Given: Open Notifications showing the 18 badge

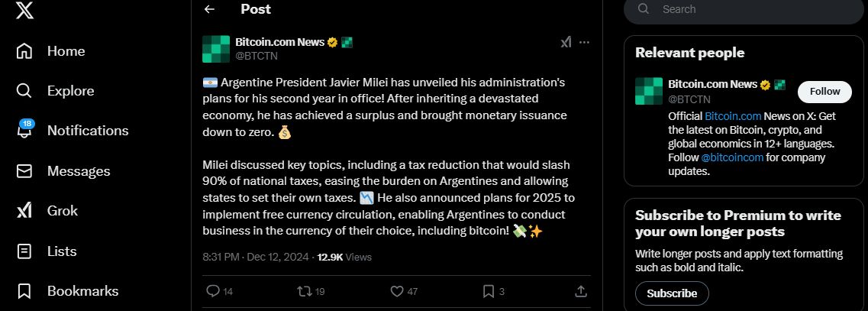Looking at the screenshot, I should pyautogui.click(x=72, y=130).
